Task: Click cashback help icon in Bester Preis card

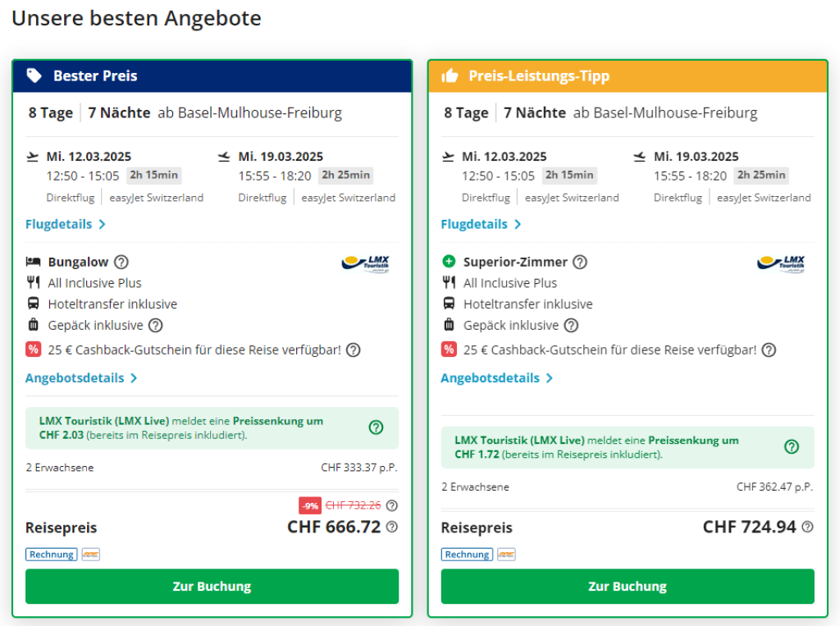Action: 354,350
